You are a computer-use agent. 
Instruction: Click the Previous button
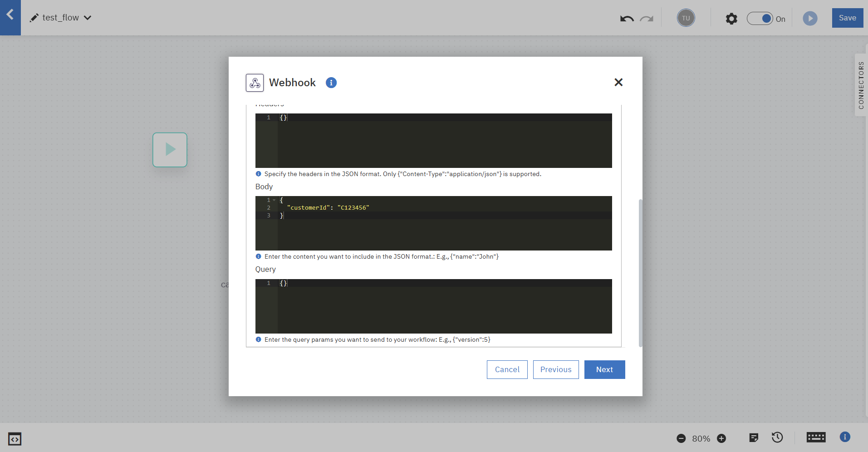[x=556, y=369]
